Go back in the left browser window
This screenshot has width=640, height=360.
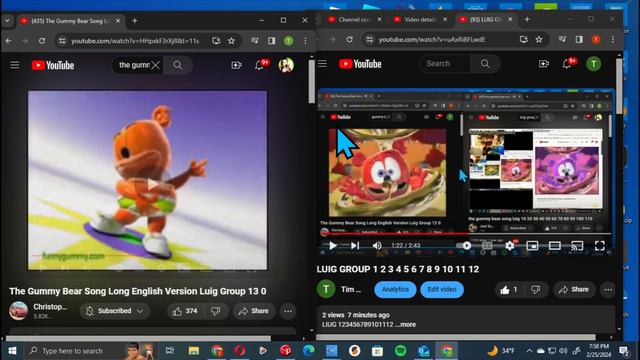coord(9,41)
